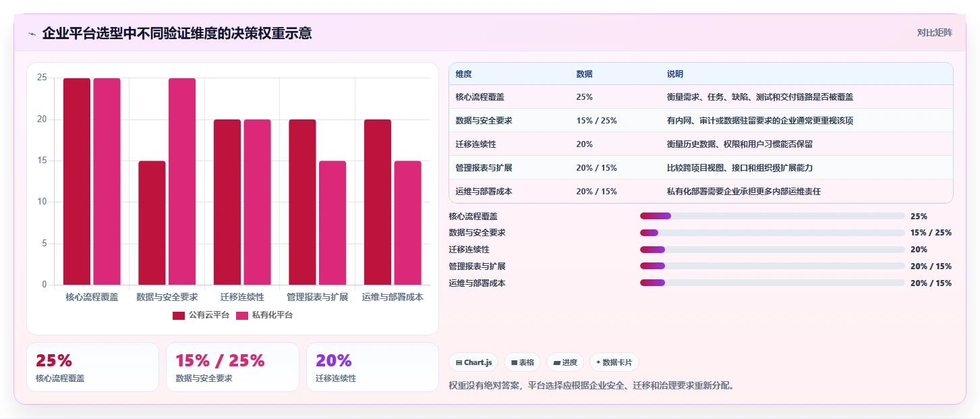Click the 运维与部署成本 progress bar

pos(772,283)
